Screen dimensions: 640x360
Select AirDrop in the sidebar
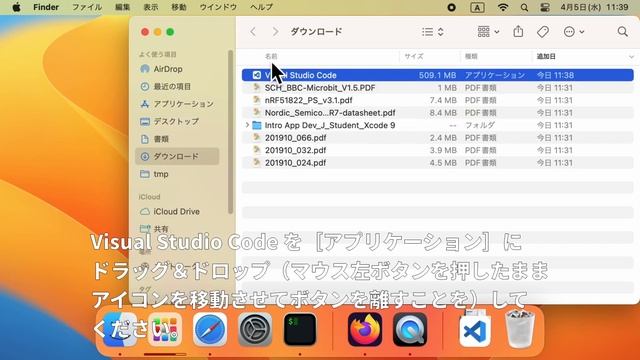178,69
